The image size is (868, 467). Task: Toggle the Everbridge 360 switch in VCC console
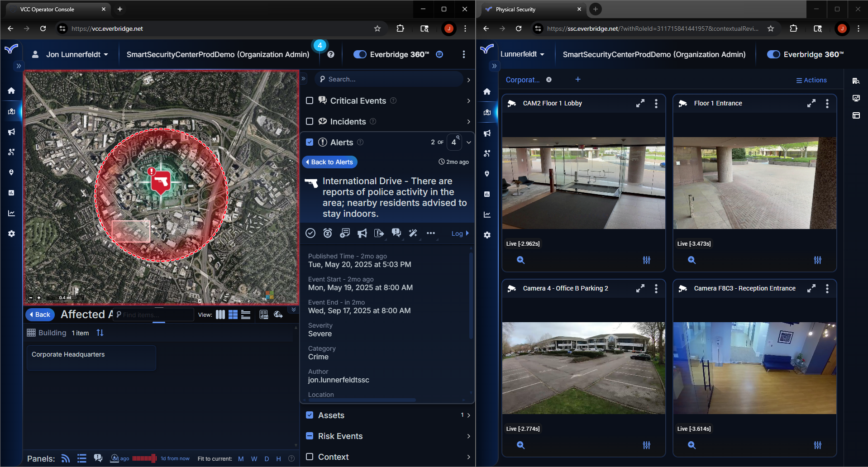pyautogui.click(x=360, y=54)
